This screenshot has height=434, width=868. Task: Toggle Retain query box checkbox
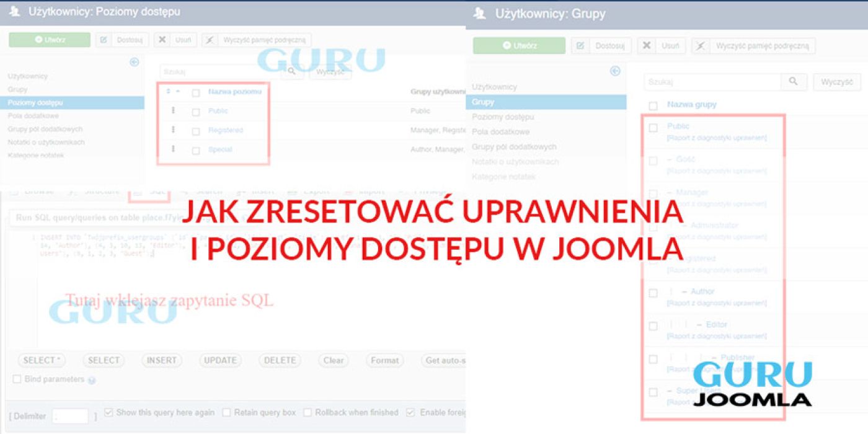click(226, 412)
